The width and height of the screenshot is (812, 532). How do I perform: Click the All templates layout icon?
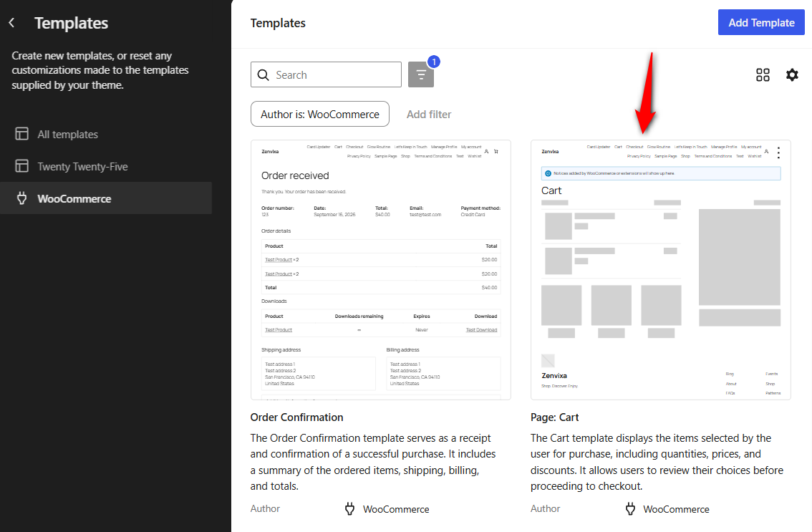[x=21, y=134]
